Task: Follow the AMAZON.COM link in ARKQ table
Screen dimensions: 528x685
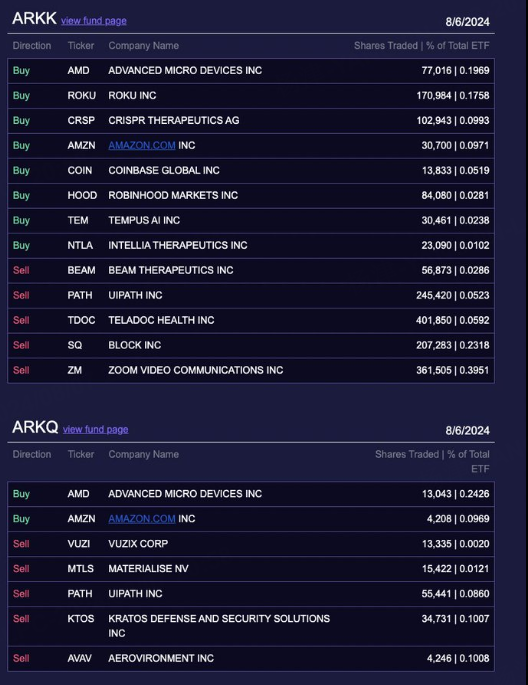Action: [x=142, y=519]
